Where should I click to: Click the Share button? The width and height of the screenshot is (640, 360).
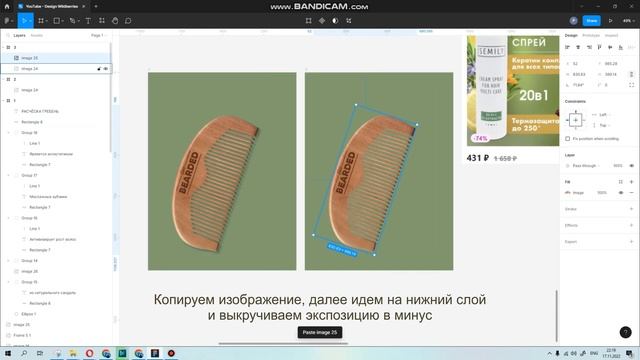tap(591, 20)
